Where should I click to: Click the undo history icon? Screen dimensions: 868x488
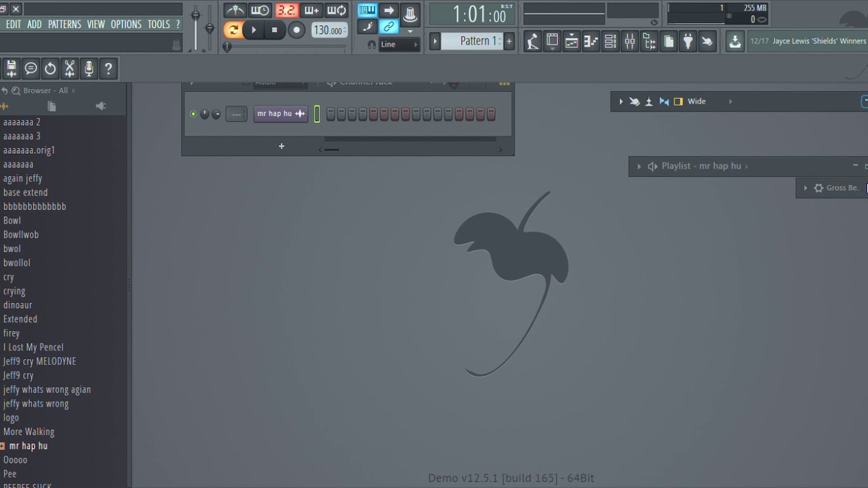coord(50,68)
